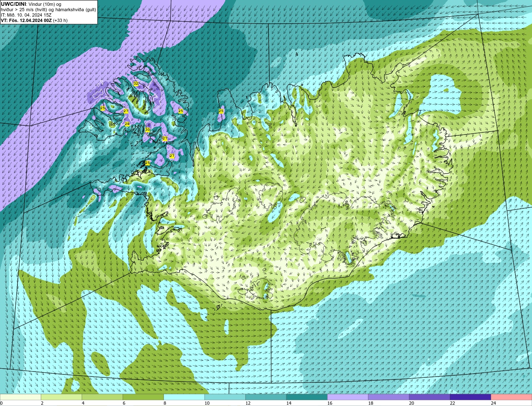Pick the 20–22 m/s violet legend swatch
The height and width of the screenshot is (406, 532).
[430, 397]
